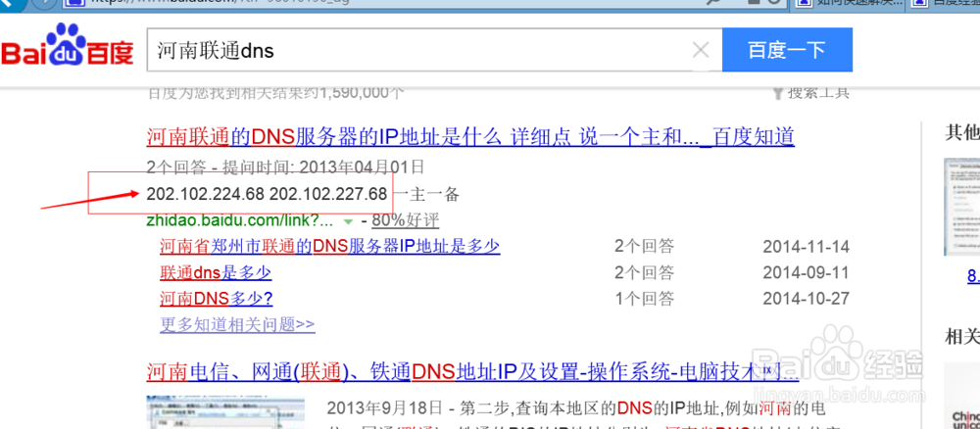This screenshot has width=980, height=429.
Task: Open the zhidao.baidu.com/link green URL
Action: point(241,221)
